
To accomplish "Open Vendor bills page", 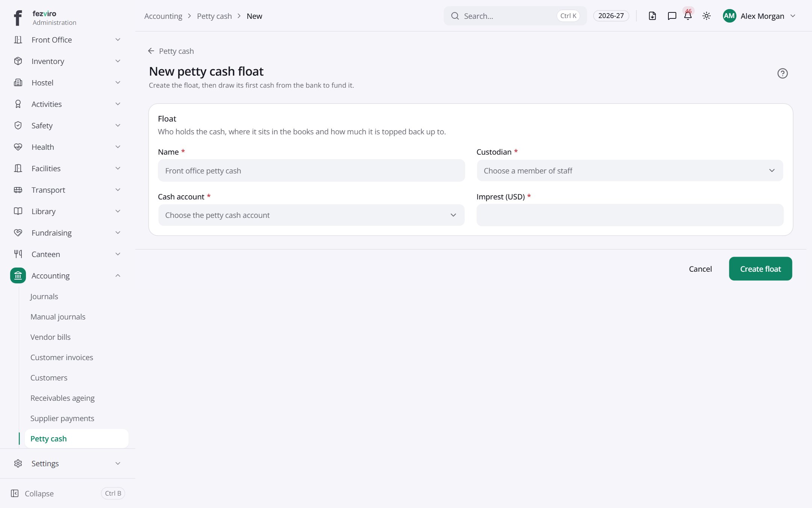I will point(50,337).
